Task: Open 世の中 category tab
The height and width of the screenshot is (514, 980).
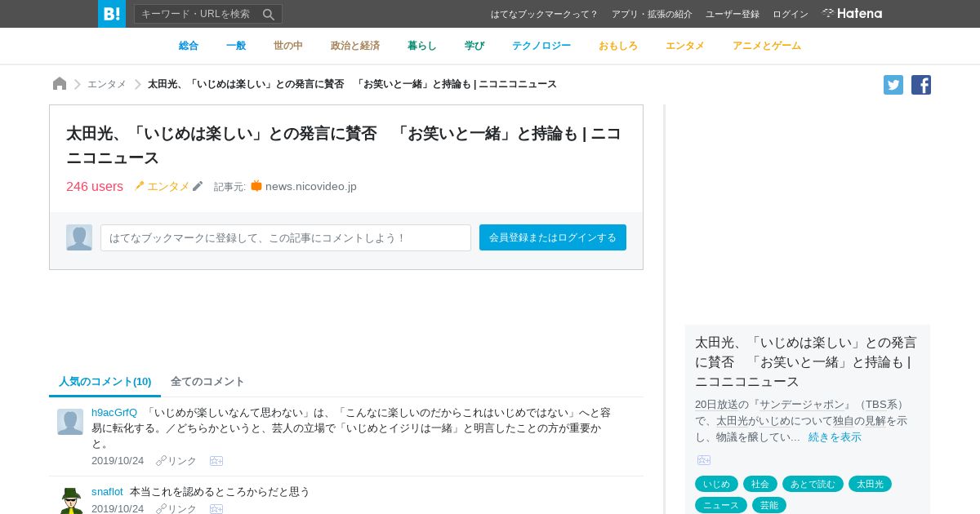Action: point(288,46)
